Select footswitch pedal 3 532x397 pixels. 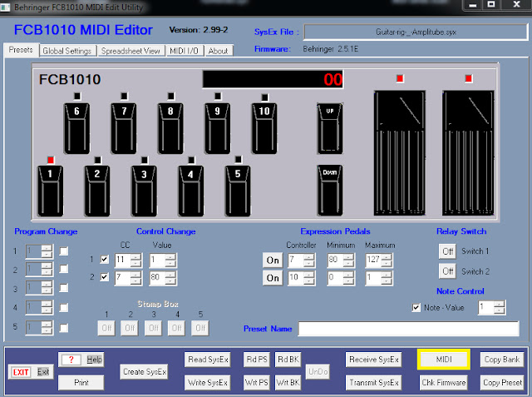coord(144,191)
